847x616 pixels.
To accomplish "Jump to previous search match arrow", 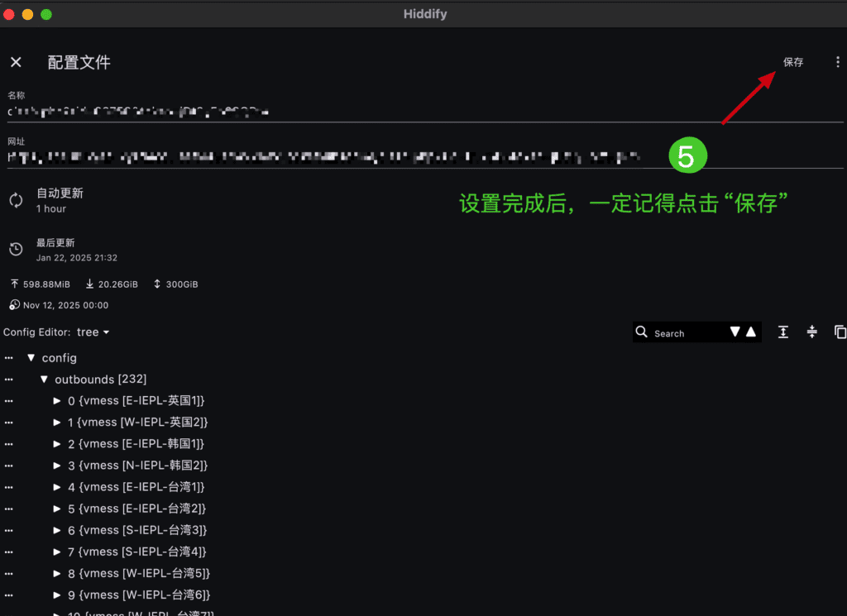I will pos(751,332).
